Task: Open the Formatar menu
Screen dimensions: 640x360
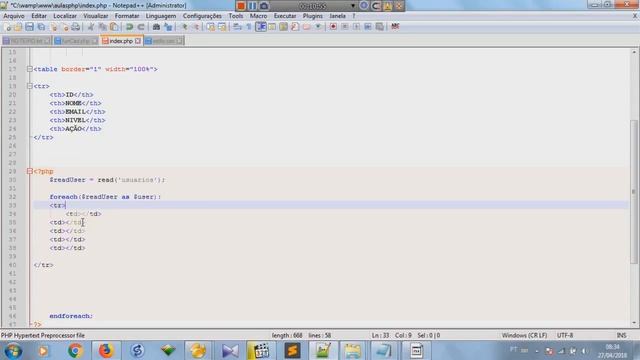Action: 127,16
